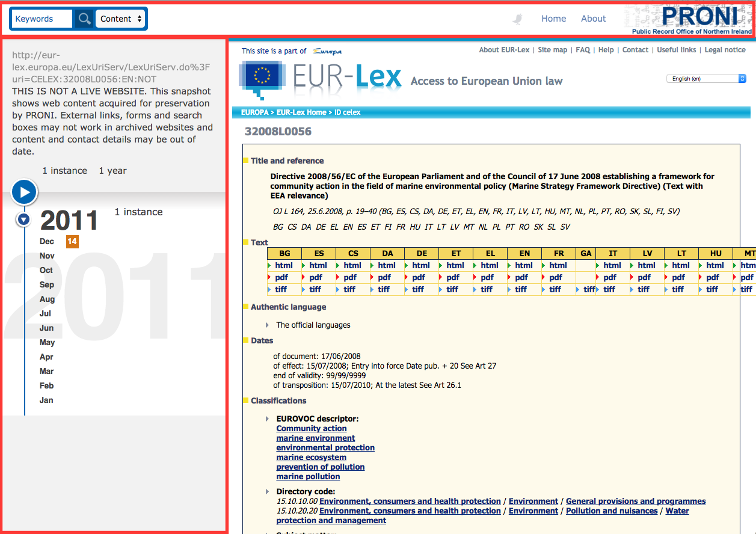
Task: Expand the Directory code arrow
Action: coord(268,491)
